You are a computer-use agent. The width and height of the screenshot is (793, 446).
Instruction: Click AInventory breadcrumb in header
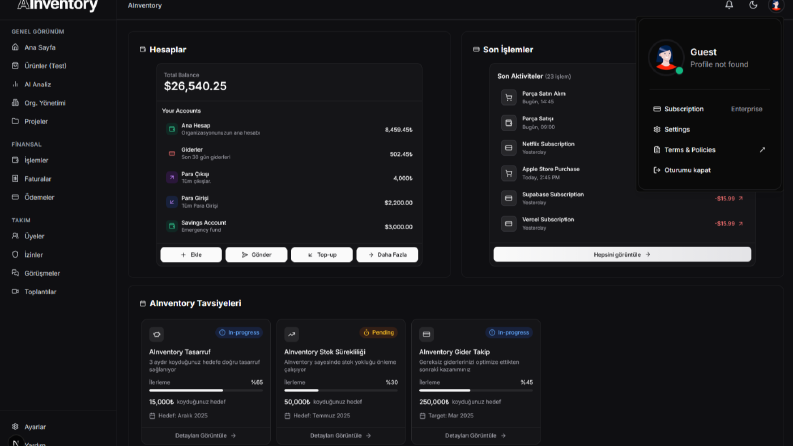coord(145,6)
